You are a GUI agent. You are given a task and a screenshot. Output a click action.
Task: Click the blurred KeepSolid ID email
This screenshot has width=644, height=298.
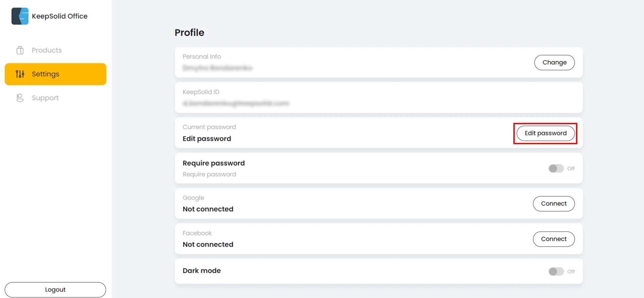click(236, 103)
